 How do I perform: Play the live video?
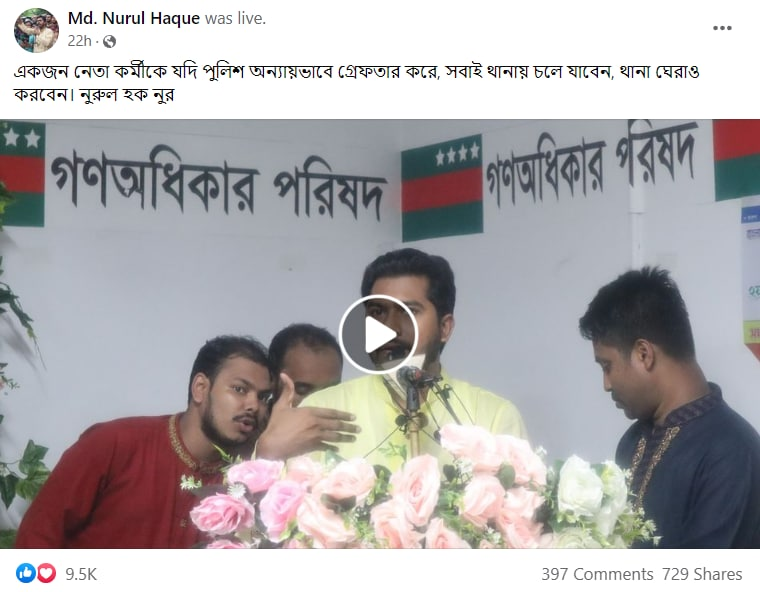(x=378, y=334)
